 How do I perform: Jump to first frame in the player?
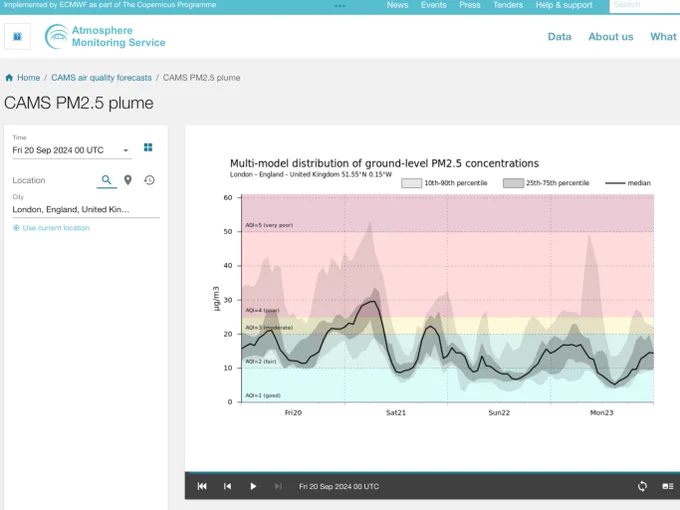pos(202,486)
